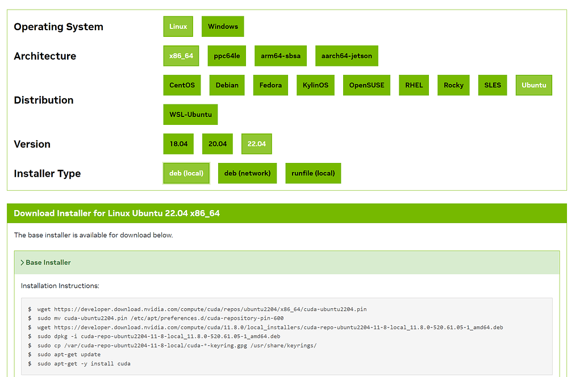Viewport: 588px width, 377px height.
Task: Select x86_64 architecture option
Action: (x=181, y=56)
